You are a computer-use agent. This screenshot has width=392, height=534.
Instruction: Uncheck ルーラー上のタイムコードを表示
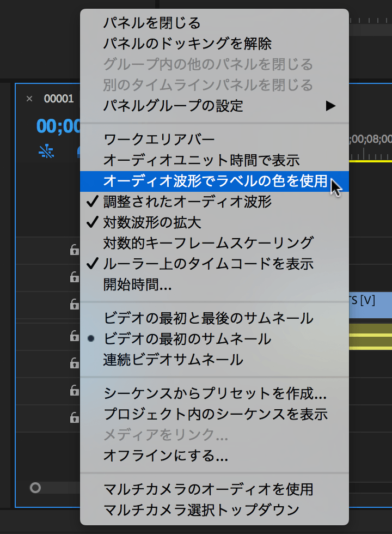[x=215, y=264]
